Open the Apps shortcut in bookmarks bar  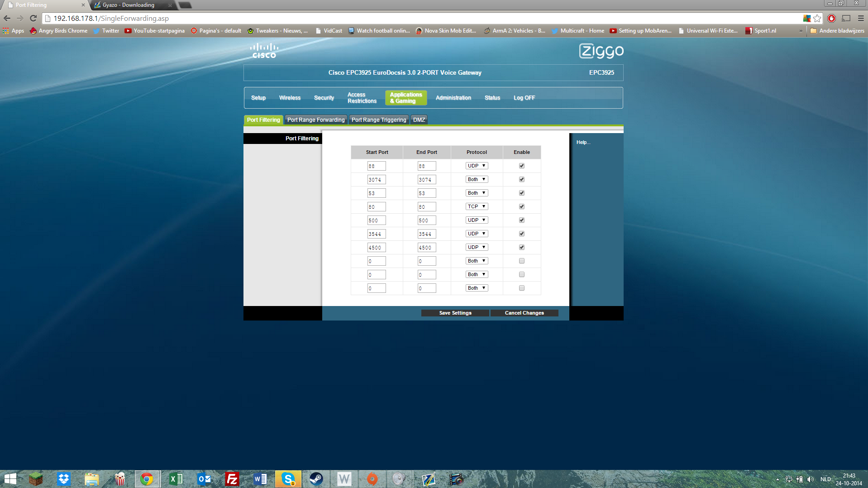(x=13, y=31)
